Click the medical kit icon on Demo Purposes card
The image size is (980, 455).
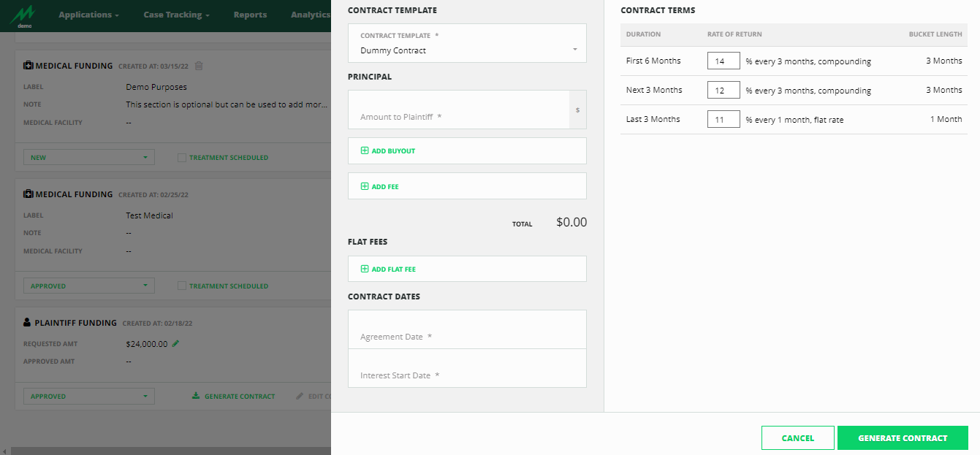pyautogui.click(x=29, y=66)
